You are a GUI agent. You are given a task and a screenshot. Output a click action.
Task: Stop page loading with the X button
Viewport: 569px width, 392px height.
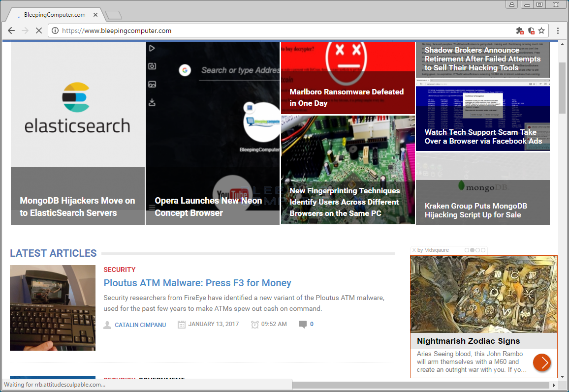pos(39,30)
